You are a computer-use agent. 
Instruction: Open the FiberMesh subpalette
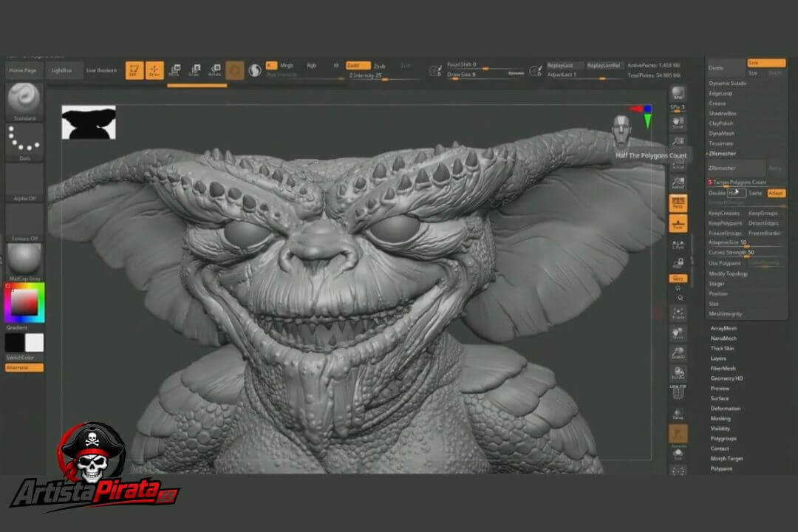(723, 369)
